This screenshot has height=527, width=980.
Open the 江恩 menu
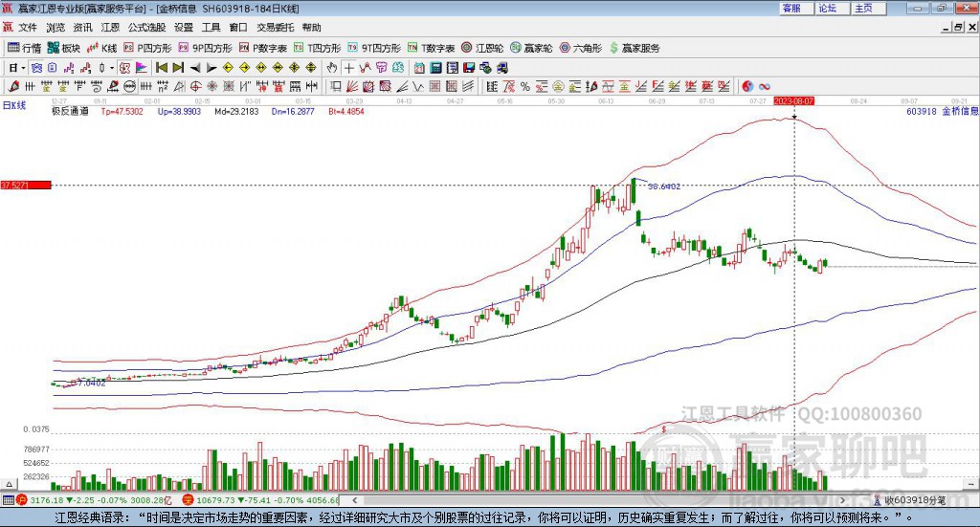pos(110,28)
